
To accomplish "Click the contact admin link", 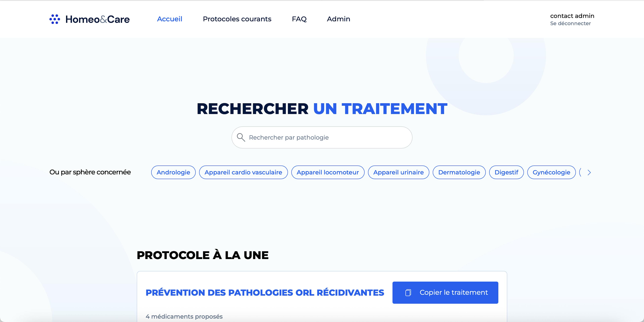I will [572, 16].
